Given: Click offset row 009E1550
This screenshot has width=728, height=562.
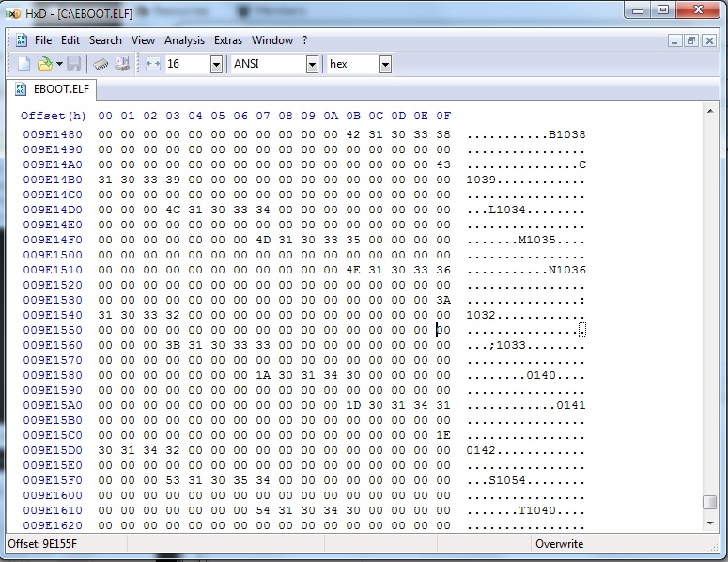Looking at the screenshot, I should (x=53, y=330).
